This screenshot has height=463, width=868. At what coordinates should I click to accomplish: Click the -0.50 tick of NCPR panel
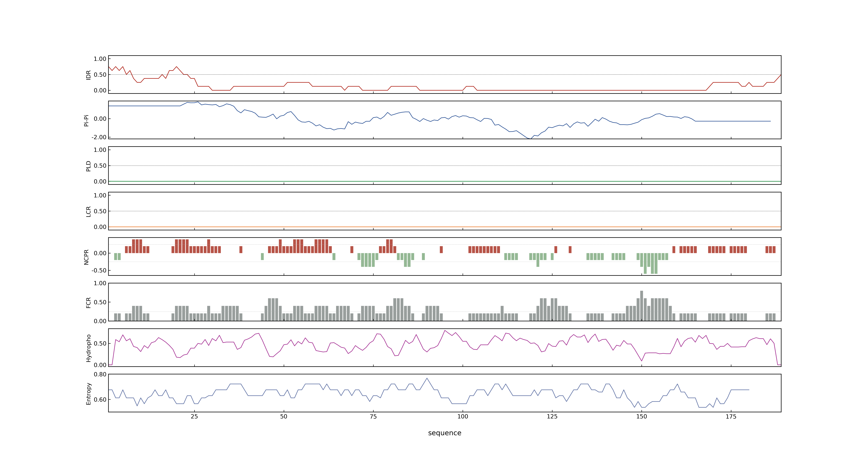99,271
